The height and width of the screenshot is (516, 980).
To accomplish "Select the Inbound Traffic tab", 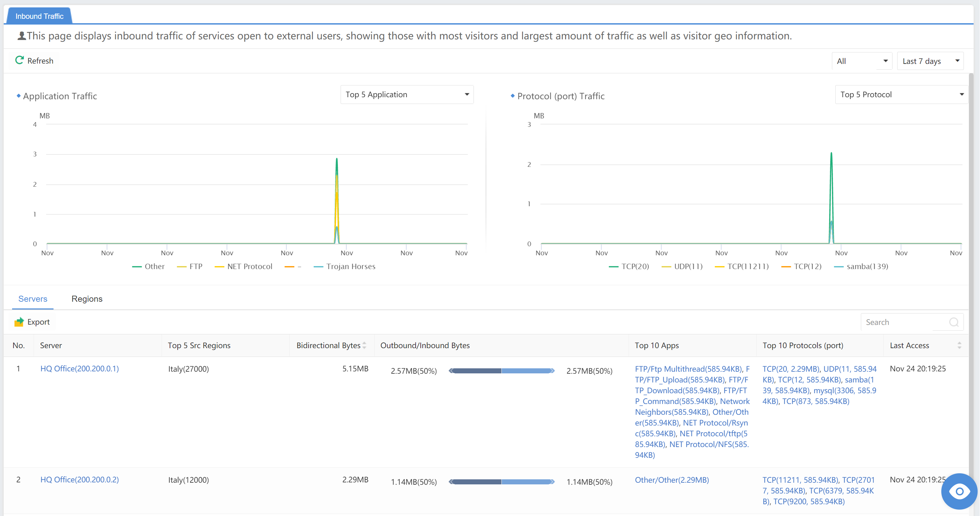I will [40, 16].
